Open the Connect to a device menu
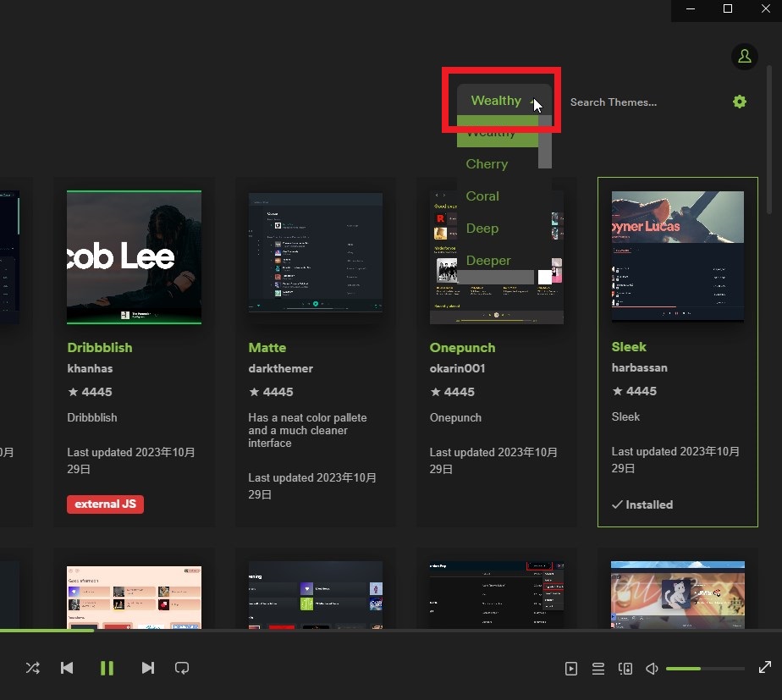This screenshot has height=700, width=782. coord(625,668)
